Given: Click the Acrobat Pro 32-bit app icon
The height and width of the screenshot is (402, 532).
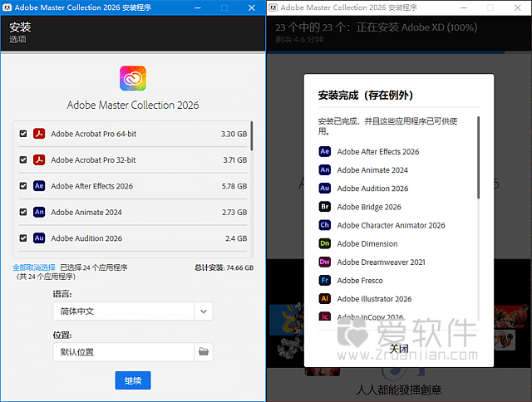Looking at the screenshot, I should coord(39,159).
